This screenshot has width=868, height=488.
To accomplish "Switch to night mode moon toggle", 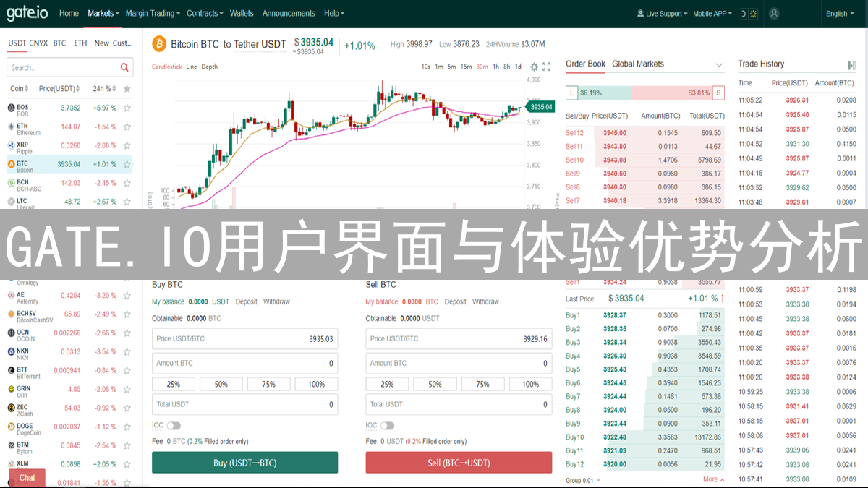I will 742,13.
